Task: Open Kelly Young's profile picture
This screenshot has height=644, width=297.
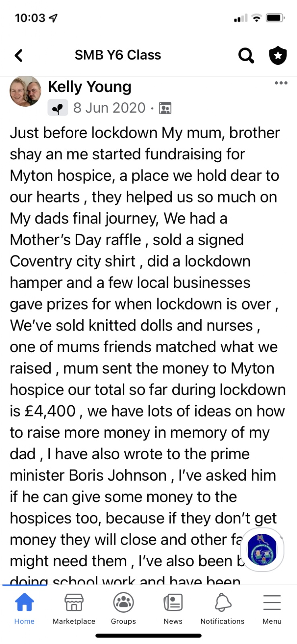Action: coord(25,91)
